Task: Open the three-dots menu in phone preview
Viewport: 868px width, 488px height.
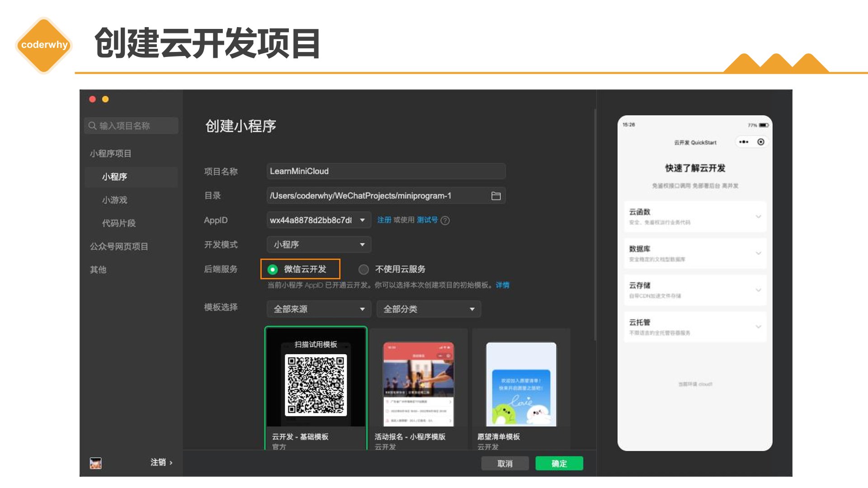Action: click(x=744, y=142)
